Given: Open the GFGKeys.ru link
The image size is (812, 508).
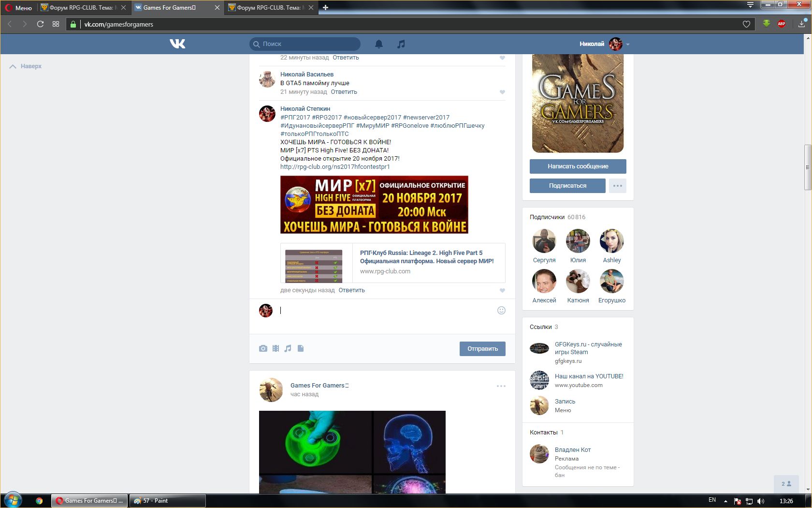Looking at the screenshot, I should click(x=588, y=348).
